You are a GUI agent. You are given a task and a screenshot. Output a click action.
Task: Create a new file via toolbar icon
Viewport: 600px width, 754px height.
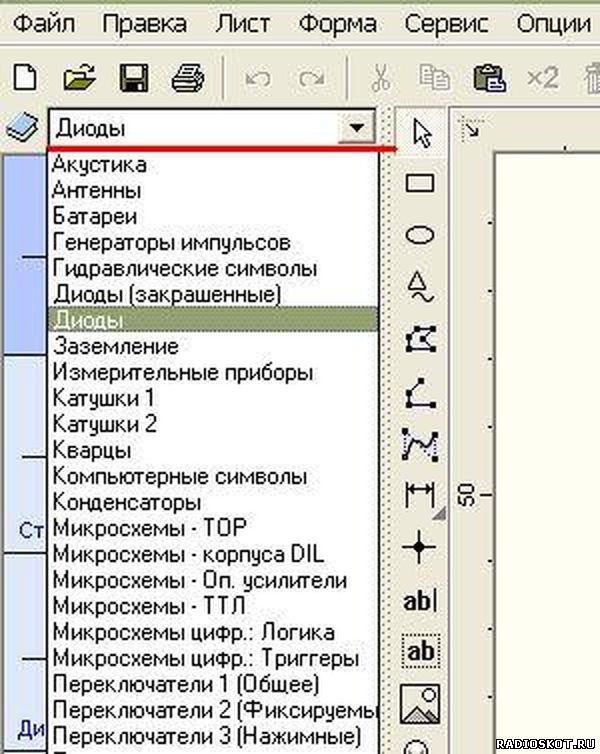(25, 77)
